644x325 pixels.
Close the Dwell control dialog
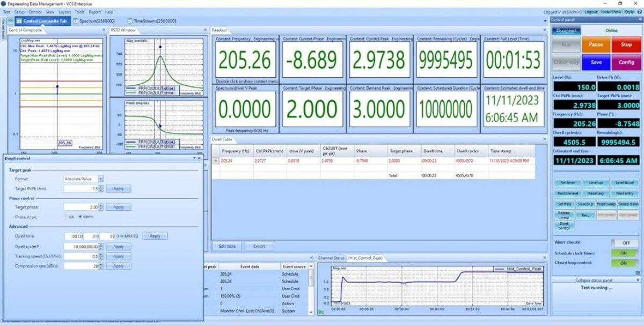[x=200, y=158]
